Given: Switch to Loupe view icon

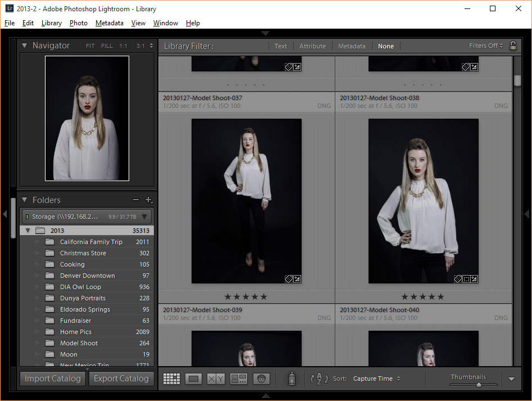Looking at the screenshot, I should (x=193, y=379).
